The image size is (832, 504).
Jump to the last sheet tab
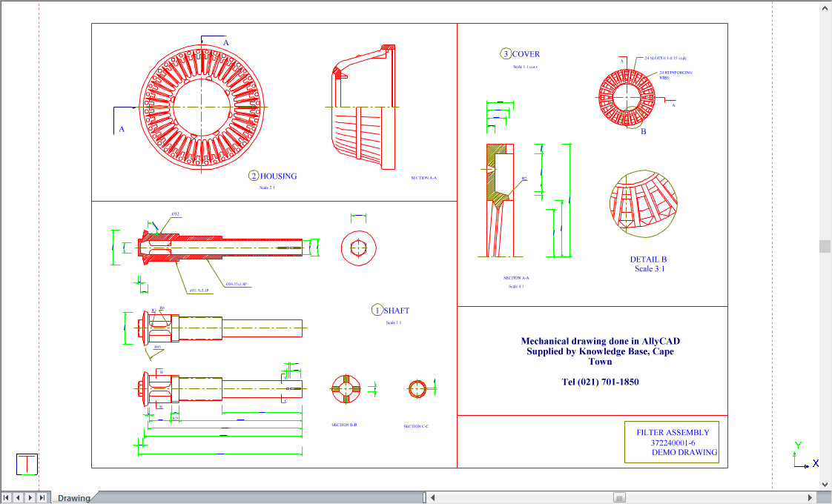[x=42, y=497]
